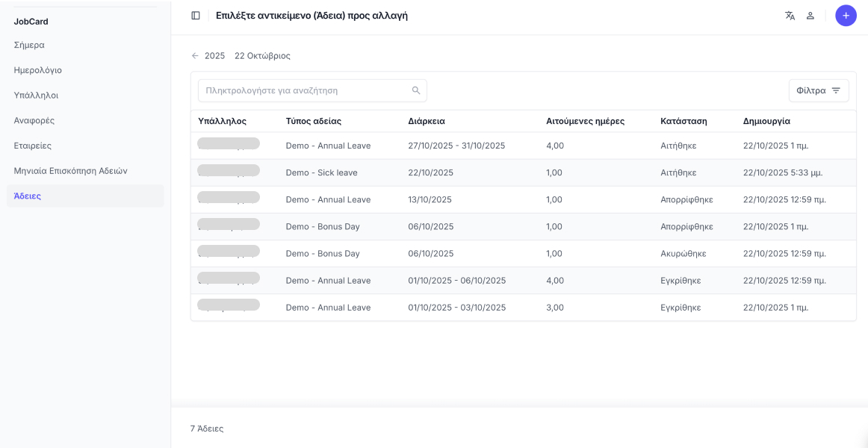Click the 22 Οκτώβριος date link
This screenshot has height=448, width=868.
pos(262,56)
